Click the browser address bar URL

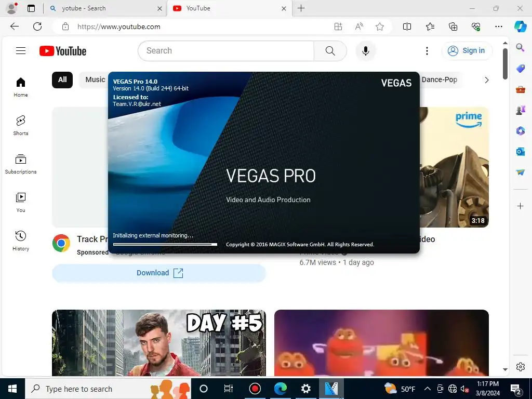click(x=119, y=26)
